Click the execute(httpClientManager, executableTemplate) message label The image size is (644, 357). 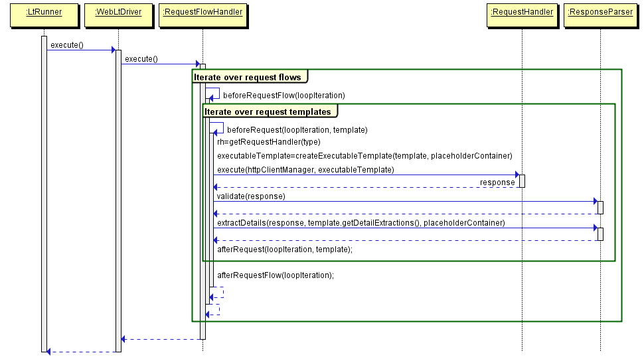pyautogui.click(x=305, y=170)
